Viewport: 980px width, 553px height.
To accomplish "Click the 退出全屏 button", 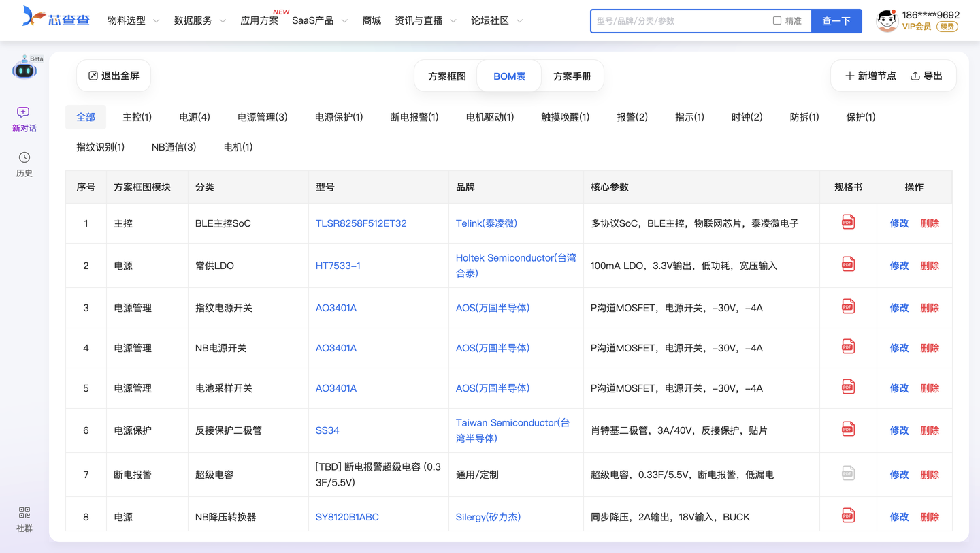I will click(114, 76).
